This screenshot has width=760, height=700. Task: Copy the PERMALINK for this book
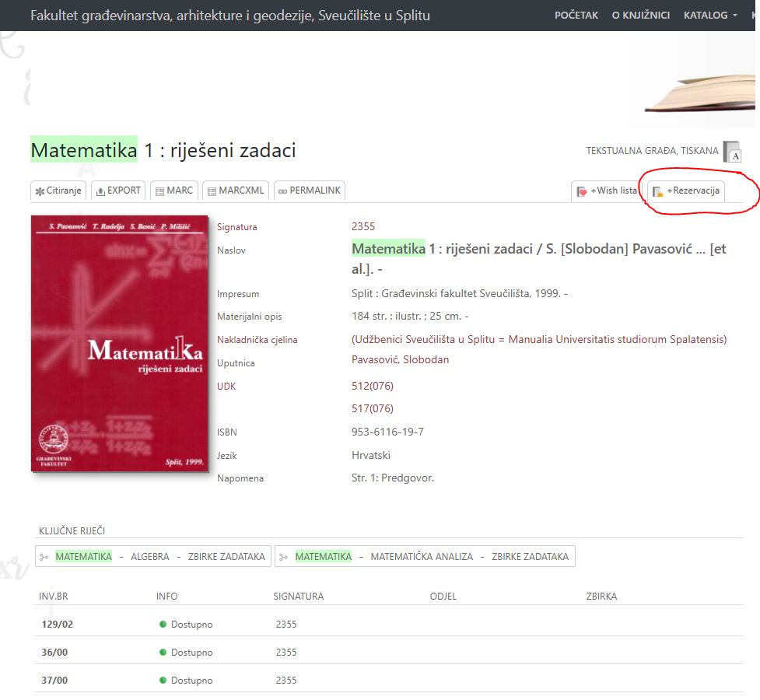(309, 191)
